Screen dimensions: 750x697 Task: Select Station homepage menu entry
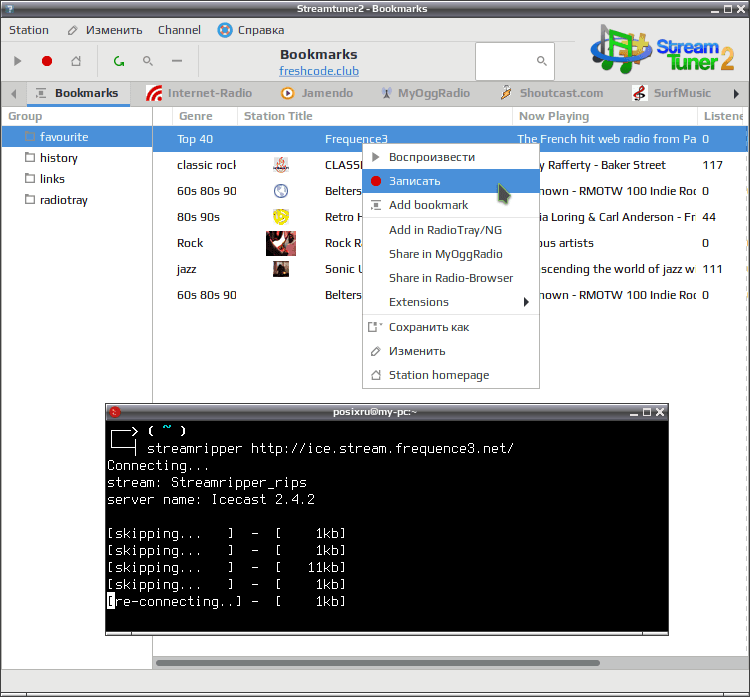click(x=451, y=375)
